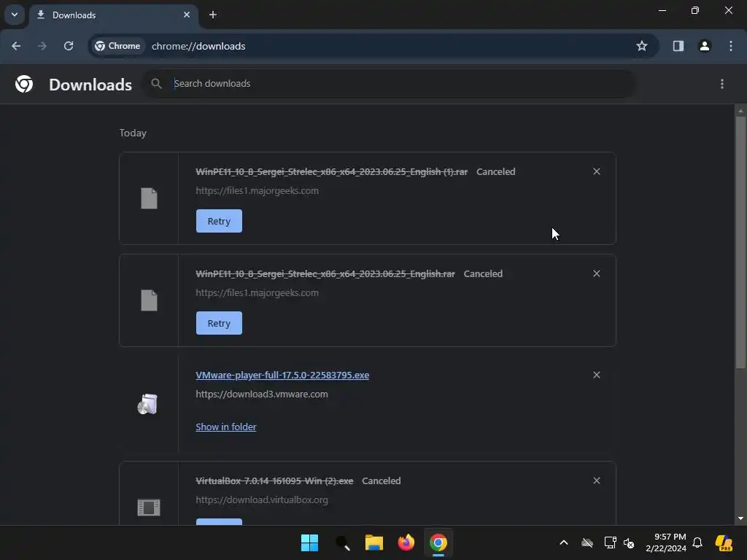Viewport: 747px width, 560px height.
Task: Click the VMware installer file icon
Action: pyautogui.click(x=147, y=404)
